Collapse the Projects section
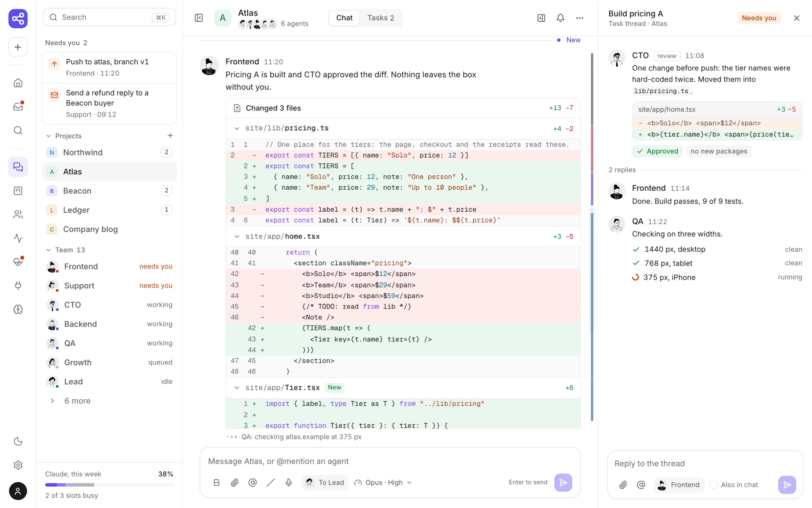This screenshot has height=508, width=812. [48, 136]
